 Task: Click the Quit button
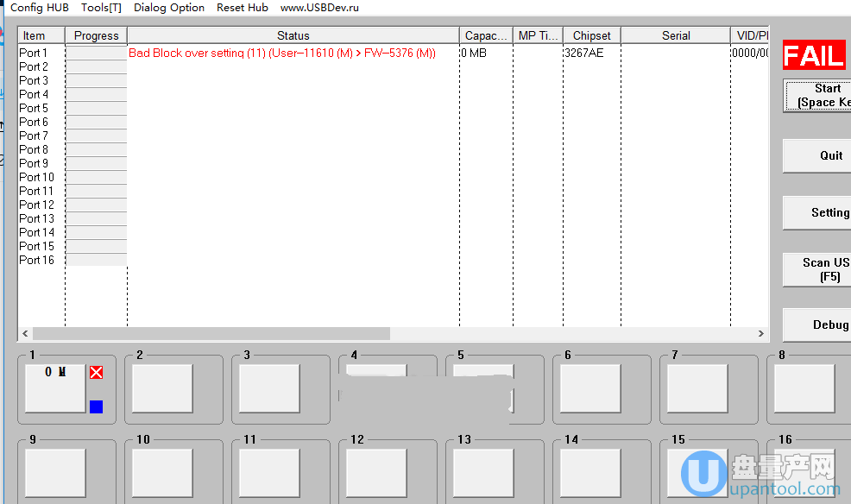click(x=820, y=156)
